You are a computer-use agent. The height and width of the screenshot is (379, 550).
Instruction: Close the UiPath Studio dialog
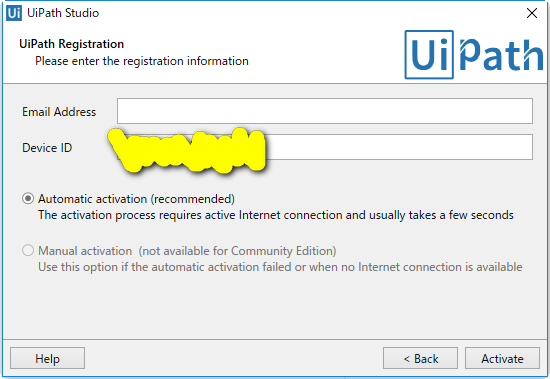tap(532, 13)
